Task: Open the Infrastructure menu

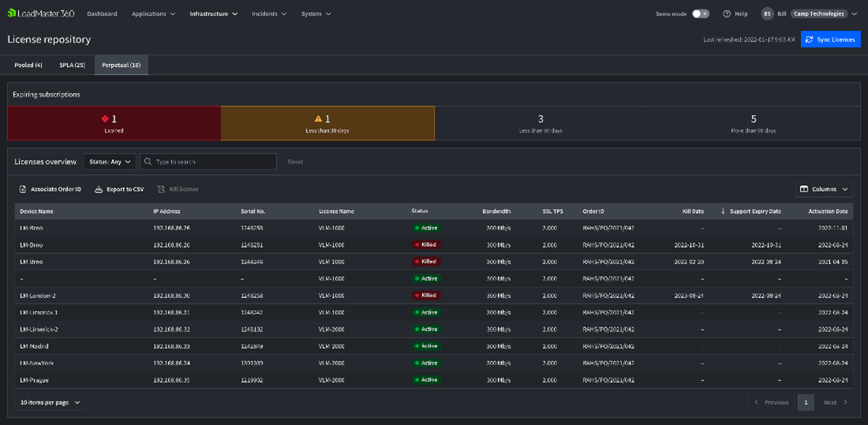Action: 213,13
